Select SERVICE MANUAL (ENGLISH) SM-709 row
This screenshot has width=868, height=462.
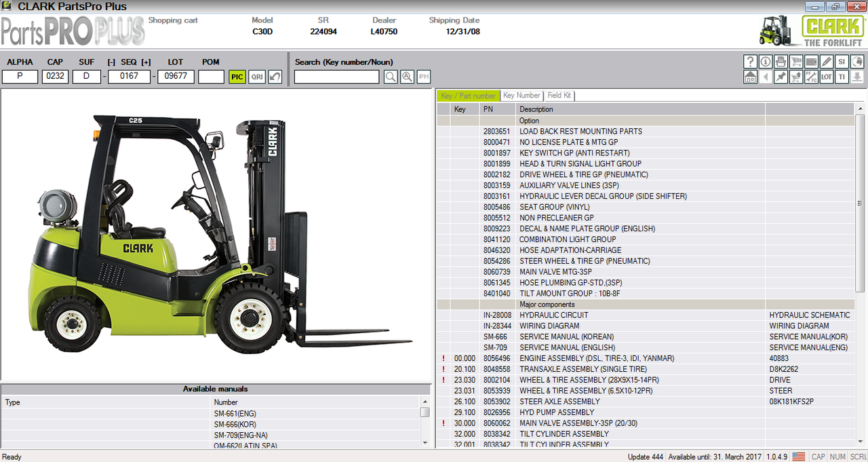pos(646,347)
